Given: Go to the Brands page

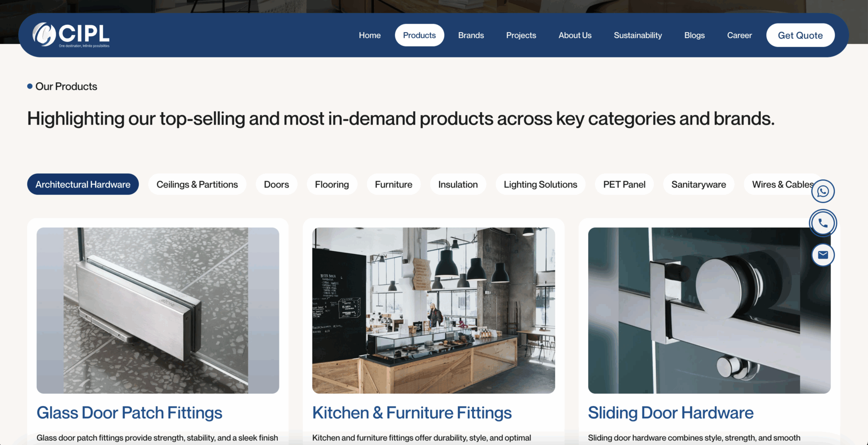Looking at the screenshot, I should pyautogui.click(x=471, y=35).
